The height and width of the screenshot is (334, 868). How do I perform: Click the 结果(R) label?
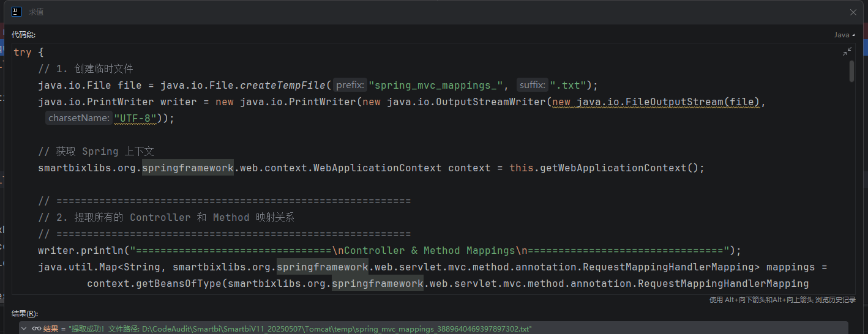coord(24,313)
